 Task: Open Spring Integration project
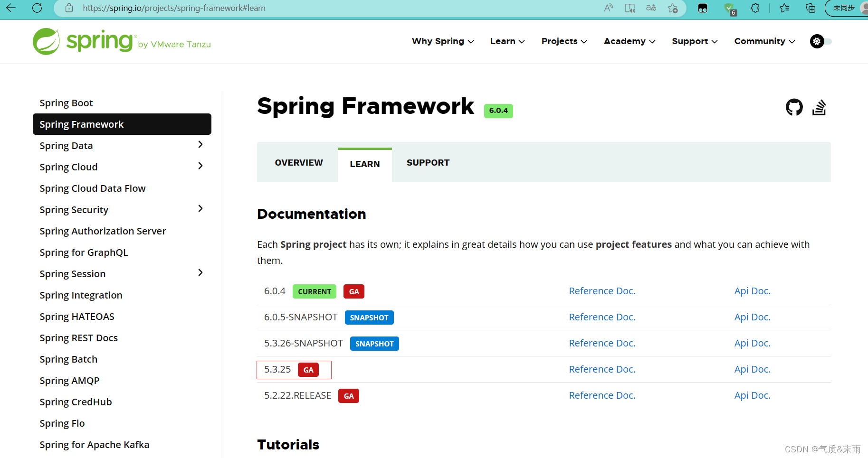[x=81, y=295]
